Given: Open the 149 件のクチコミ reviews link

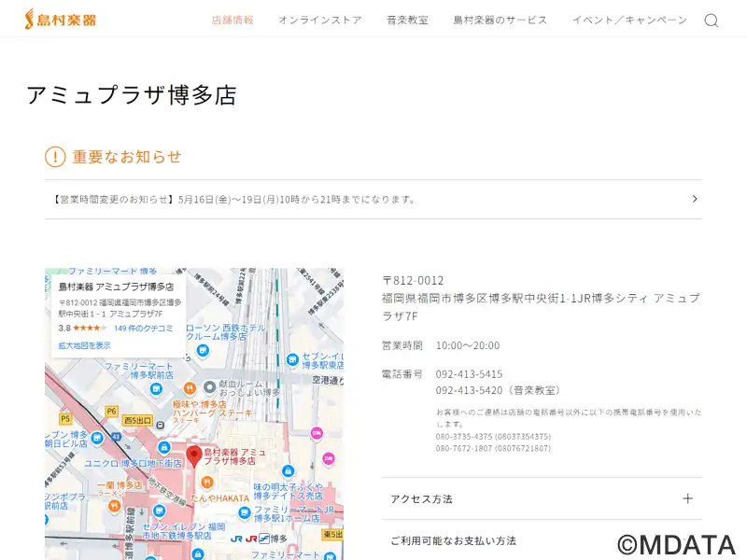Looking at the screenshot, I should (x=144, y=329).
